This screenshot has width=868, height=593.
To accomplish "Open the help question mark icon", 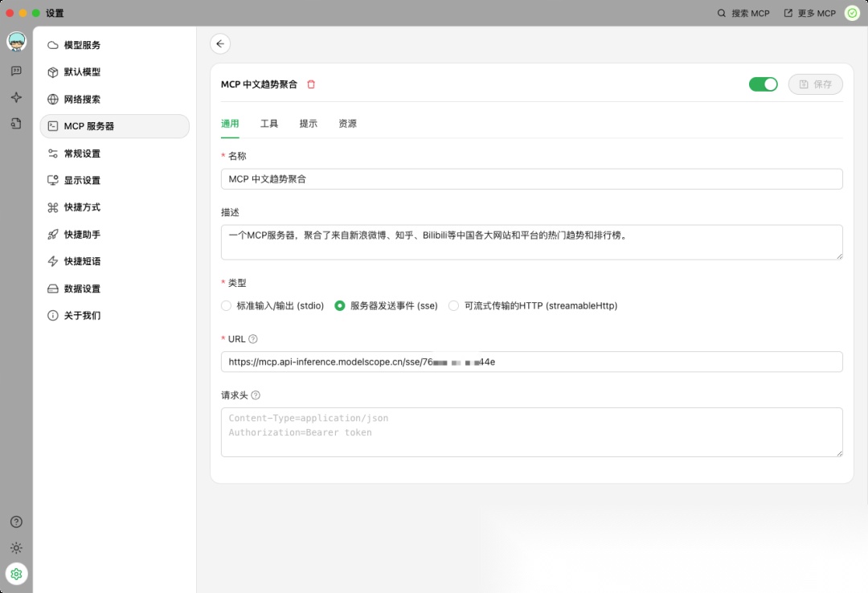I will pyautogui.click(x=17, y=521).
